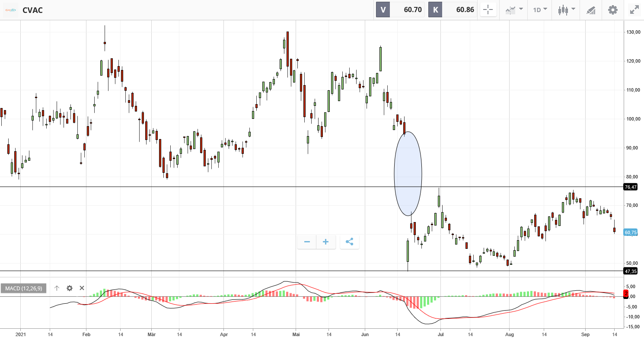
Task: Zoom in with the plus button
Action: click(x=326, y=241)
